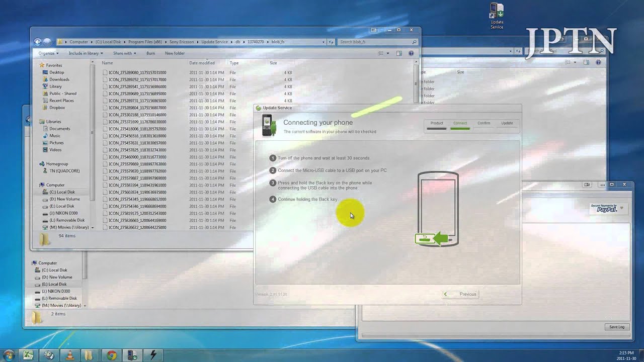Click the Save Log button
The image size is (644, 362).
tap(617, 327)
